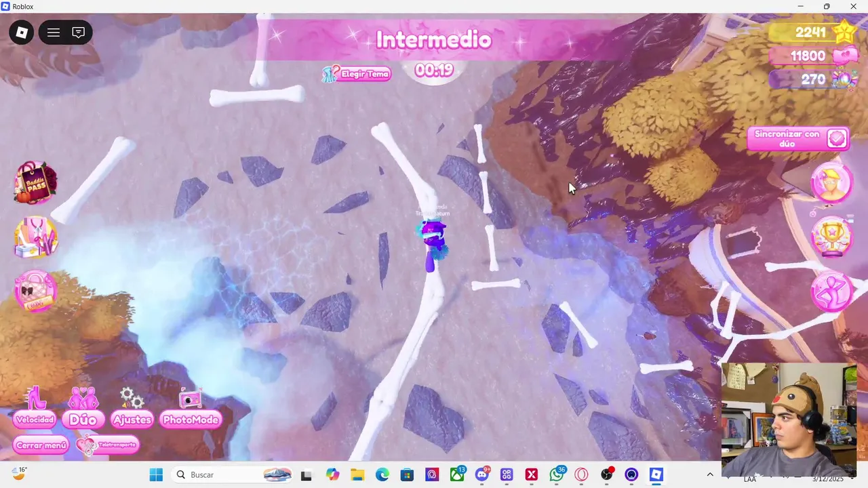Image resolution: width=868 pixels, height=488 pixels.
Task: Show hidden system tray icons
Action: point(710,474)
